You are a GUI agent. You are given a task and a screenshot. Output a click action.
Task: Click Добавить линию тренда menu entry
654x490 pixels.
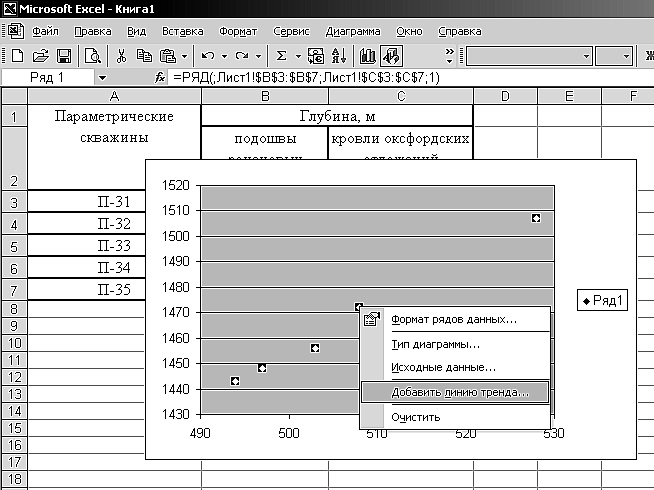coord(455,392)
